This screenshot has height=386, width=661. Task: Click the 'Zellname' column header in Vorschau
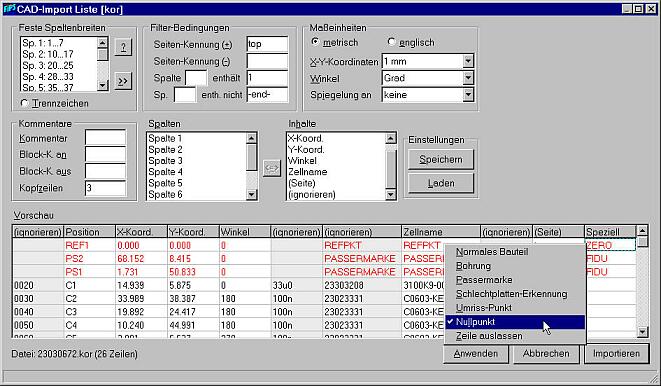click(441, 232)
